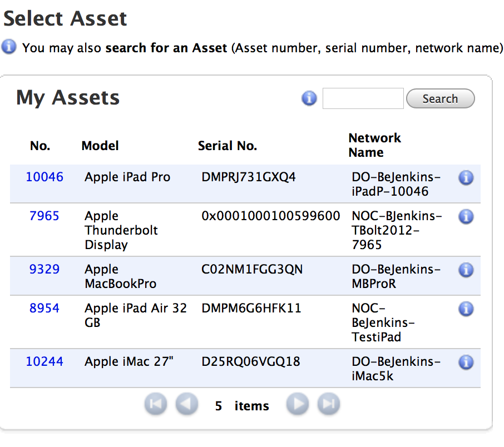Click the 'Apple MacBookPro' model cell
Screen dimensions: 504x447
coord(121,276)
